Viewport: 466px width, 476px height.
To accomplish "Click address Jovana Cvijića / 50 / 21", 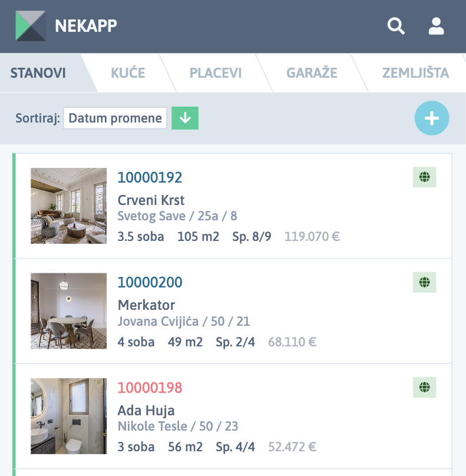I will click(x=184, y=322).
